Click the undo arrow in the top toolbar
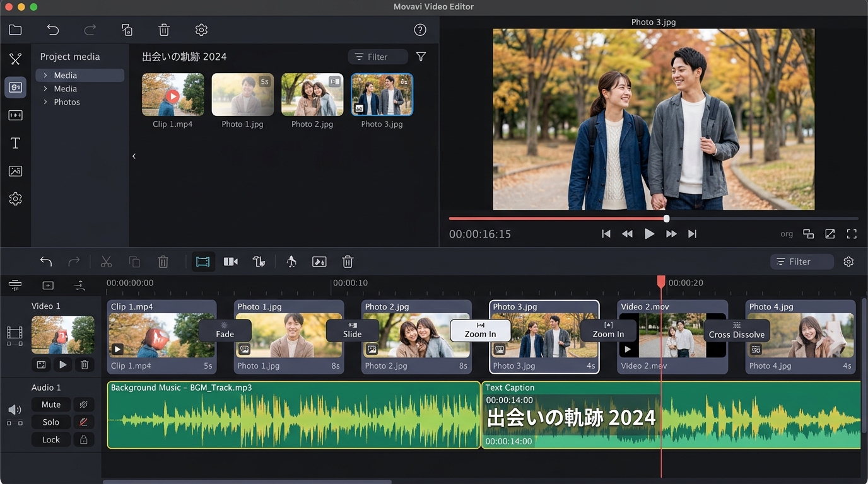868x484 pixels. point(53,30)
